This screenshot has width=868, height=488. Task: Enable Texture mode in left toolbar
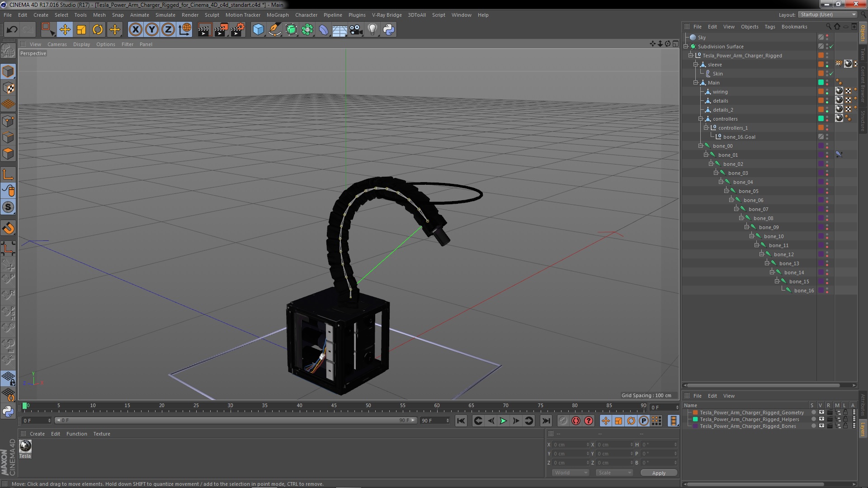coord(8,88)
